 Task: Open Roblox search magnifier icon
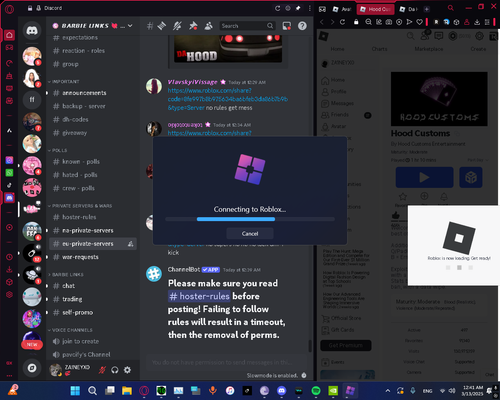point(410,36)
